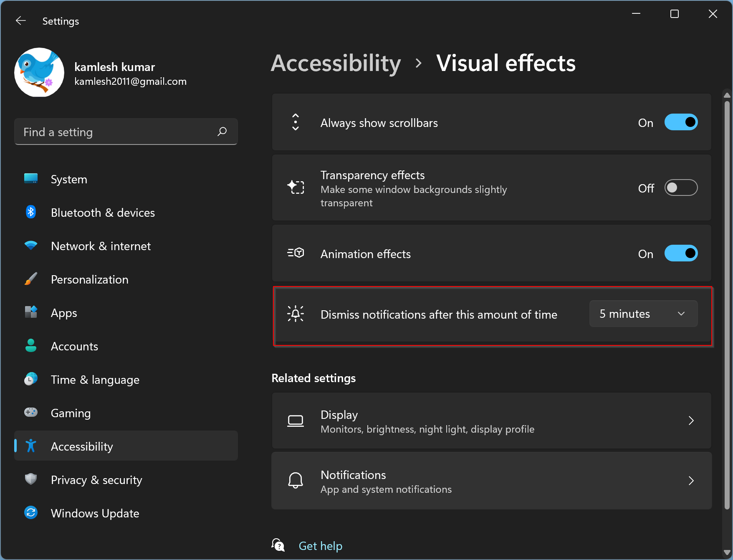Go to Windows Update
Image resolution: width=733 pixels, height=560 pixels.
126,513
